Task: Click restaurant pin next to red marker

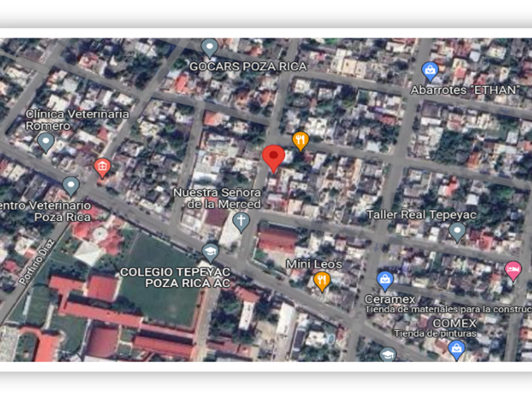Action: tap(300, 141)
